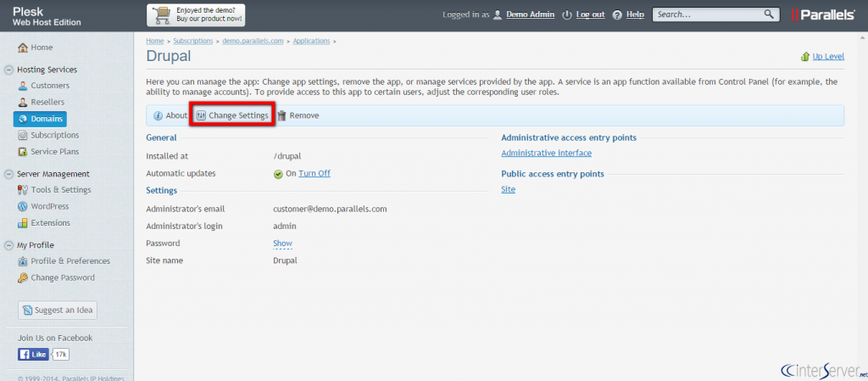868x381 pixels.
Task: Click the customer@demo.parallels.com email value
Action: [330, 210]
